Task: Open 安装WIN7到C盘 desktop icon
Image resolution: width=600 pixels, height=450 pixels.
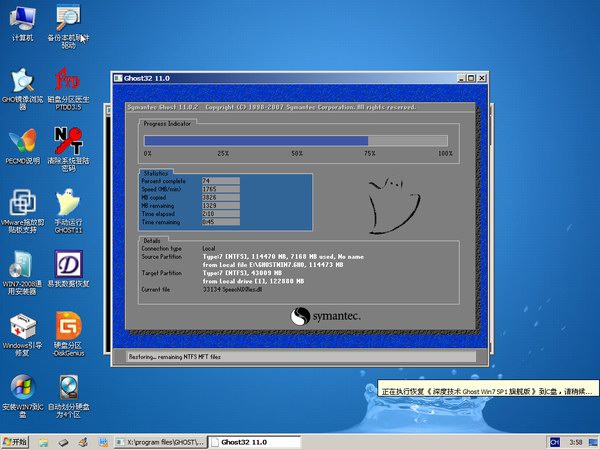Action: pyautogui.click(x=22, y=389)
